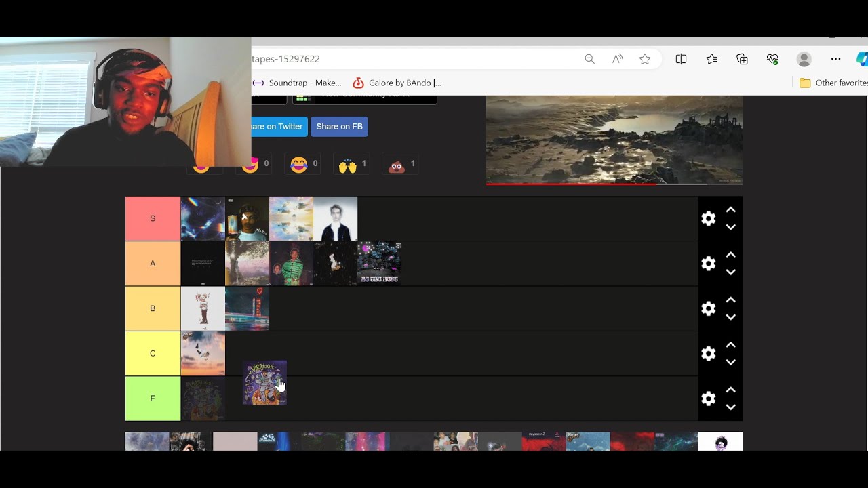
Task: Move F tier row down with chevron
Action: (730, 407)
